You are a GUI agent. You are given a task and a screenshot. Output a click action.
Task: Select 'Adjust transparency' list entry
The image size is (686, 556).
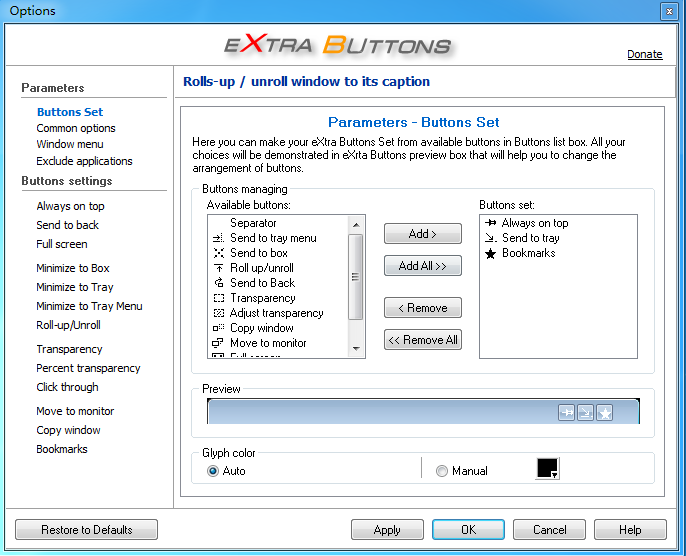pyautogui.click(x=279, y=313)
